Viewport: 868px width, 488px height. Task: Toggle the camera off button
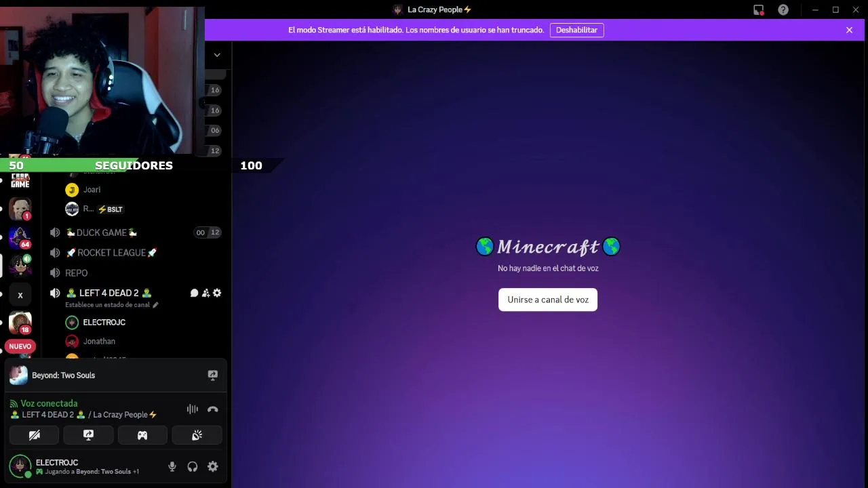click(34, 435)
